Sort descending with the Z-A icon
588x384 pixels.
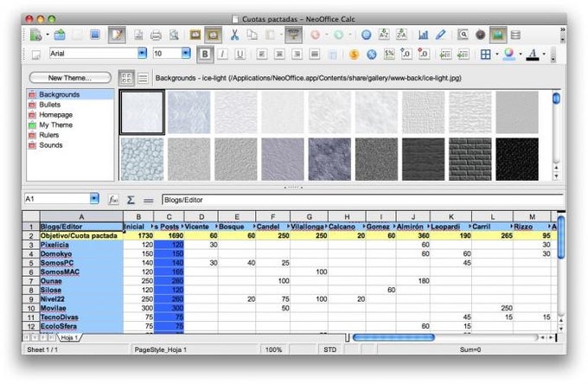[401, 35]
